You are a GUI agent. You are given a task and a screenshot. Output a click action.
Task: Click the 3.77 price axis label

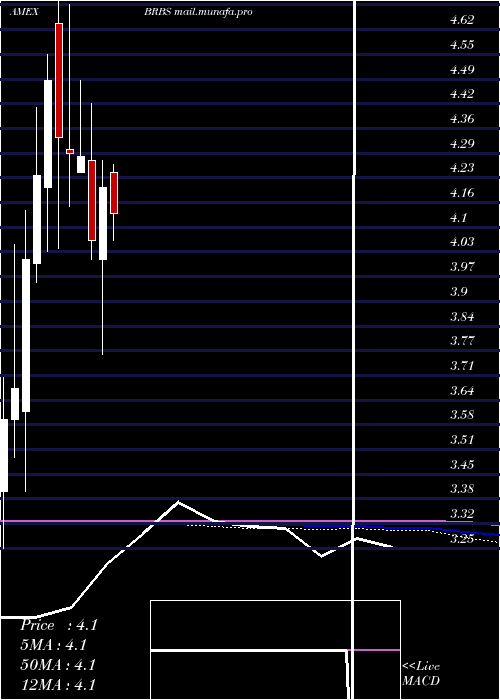coord(462,342)
